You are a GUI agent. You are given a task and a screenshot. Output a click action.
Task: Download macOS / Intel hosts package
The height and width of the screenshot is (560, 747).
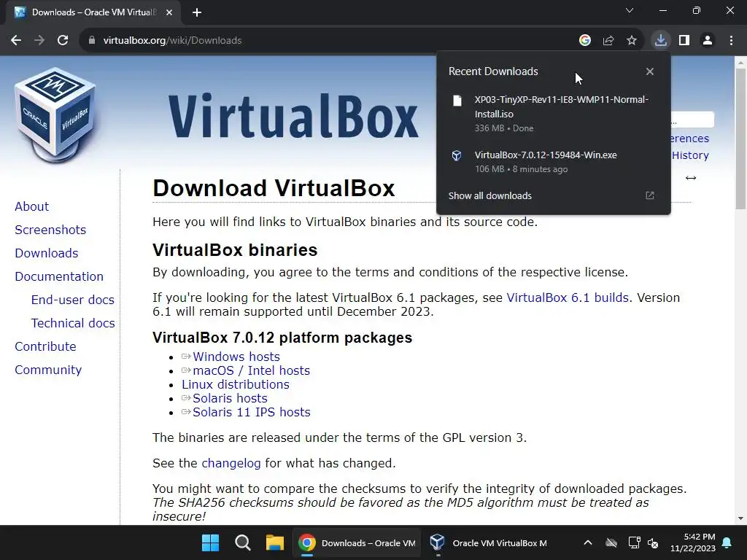(251, 370)
